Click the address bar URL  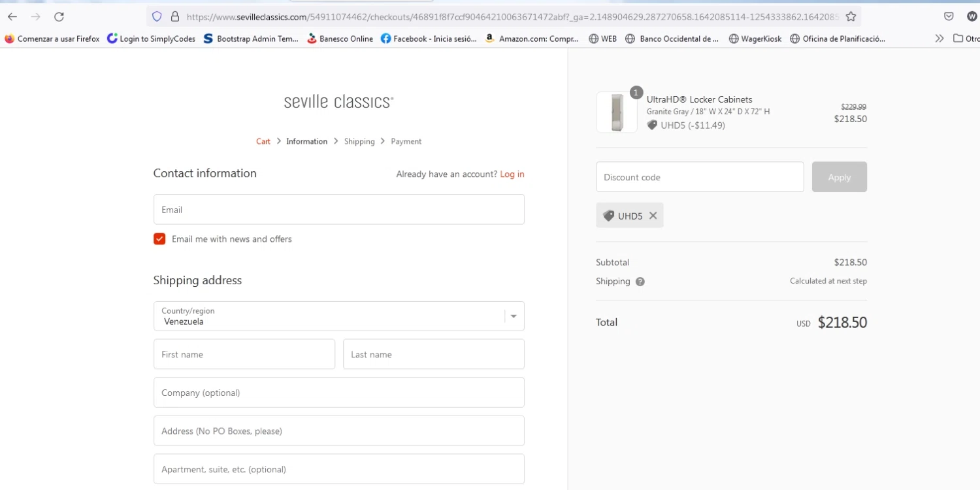click(513, 17)
